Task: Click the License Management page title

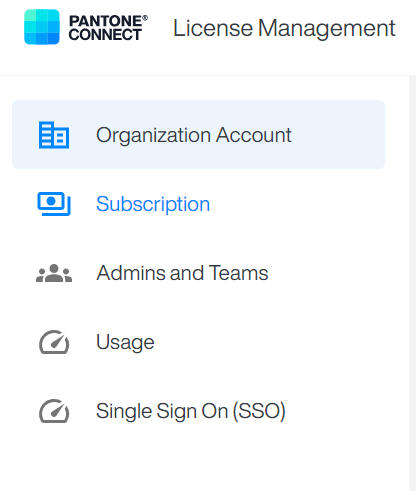Action: coord(284,28)
